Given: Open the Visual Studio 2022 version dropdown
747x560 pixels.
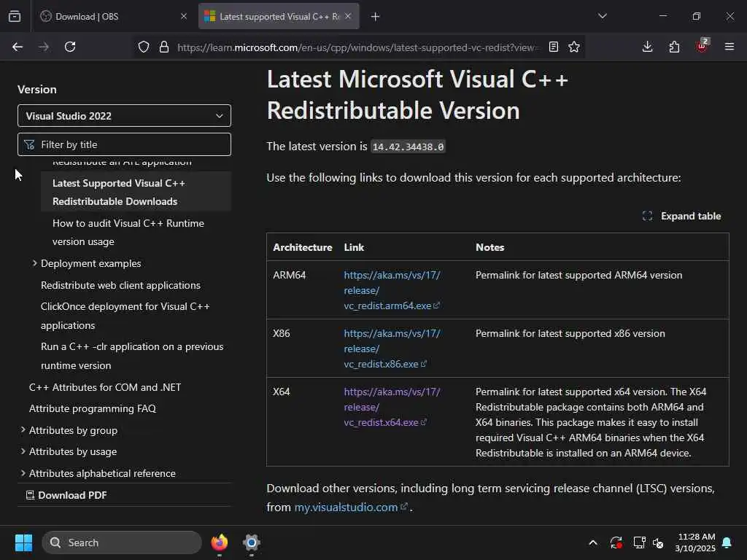Looking at the screenshot, I should (124, 116).
